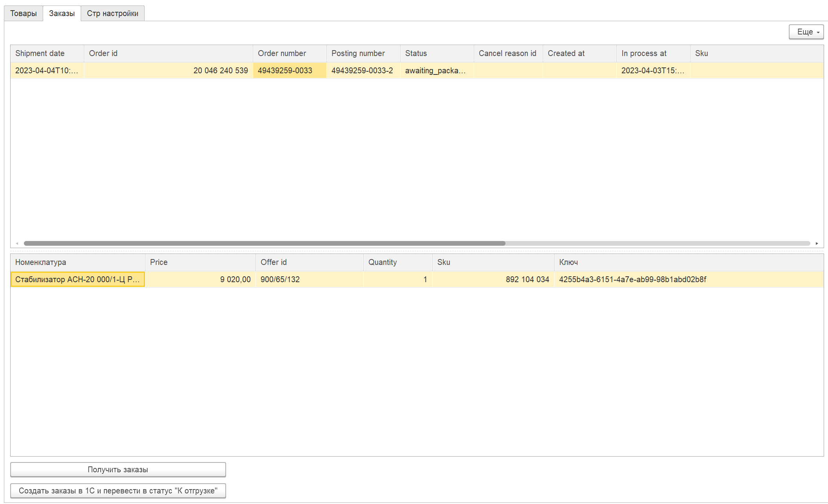The image size is (828, 504).
Task: Click the awaiting_packaging status cell
Action: (x=436, y=71)
